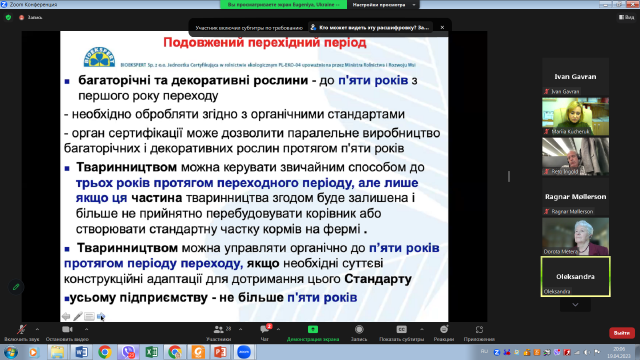Click the gallery panel divider handle
Screen dimensions: 640x360
click(x=509, y=176)
